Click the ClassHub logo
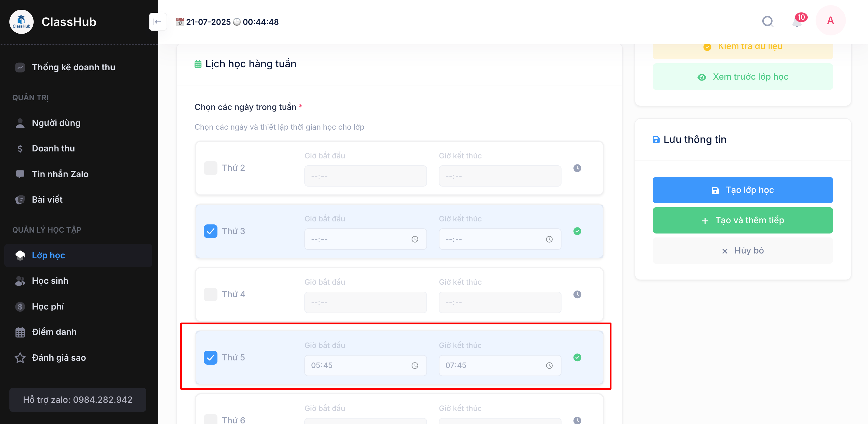The width and height of the screenshot is (868, 424). (21, 22)
